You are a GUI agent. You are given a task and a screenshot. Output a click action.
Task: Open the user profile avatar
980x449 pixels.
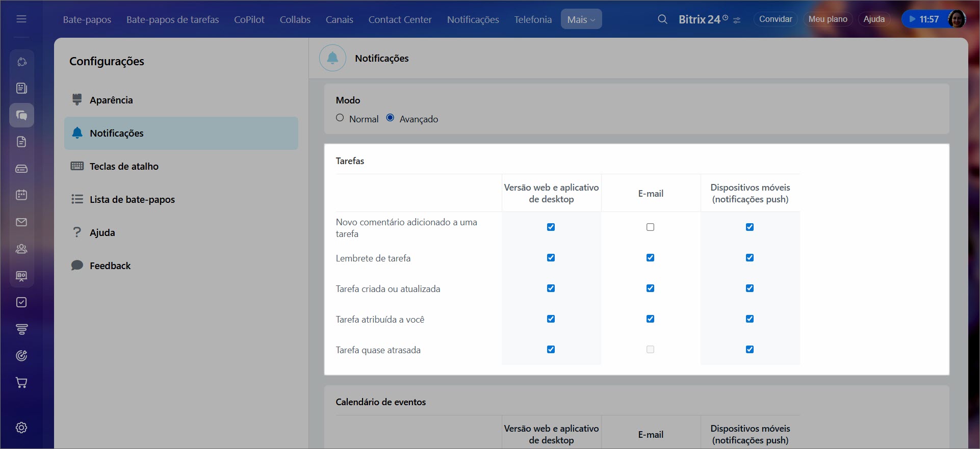956,19
